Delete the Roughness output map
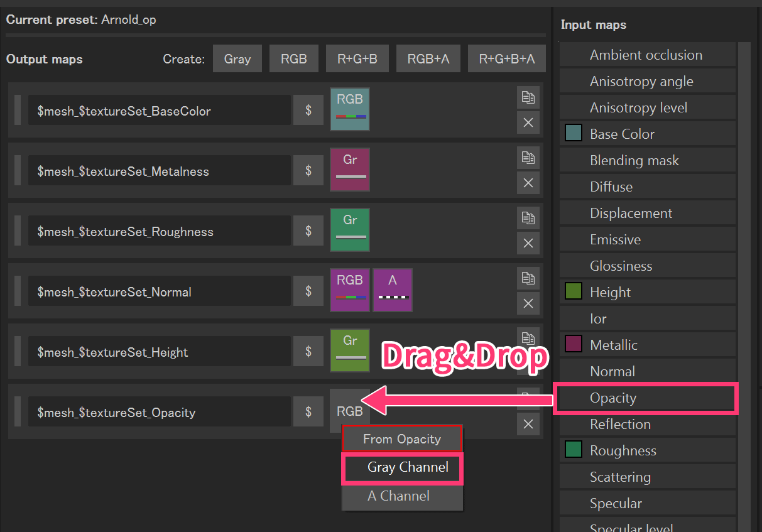 pyautogui.click(x=528, y=243)
